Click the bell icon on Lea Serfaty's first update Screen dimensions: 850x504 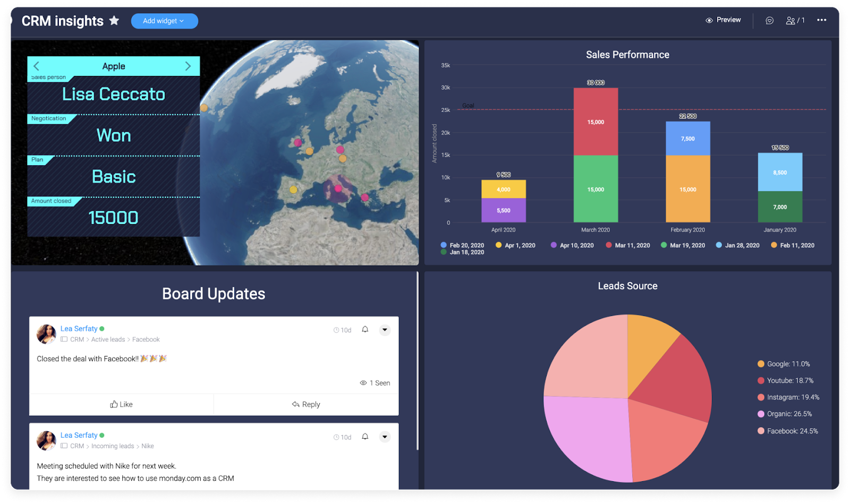tap(365, 329)
